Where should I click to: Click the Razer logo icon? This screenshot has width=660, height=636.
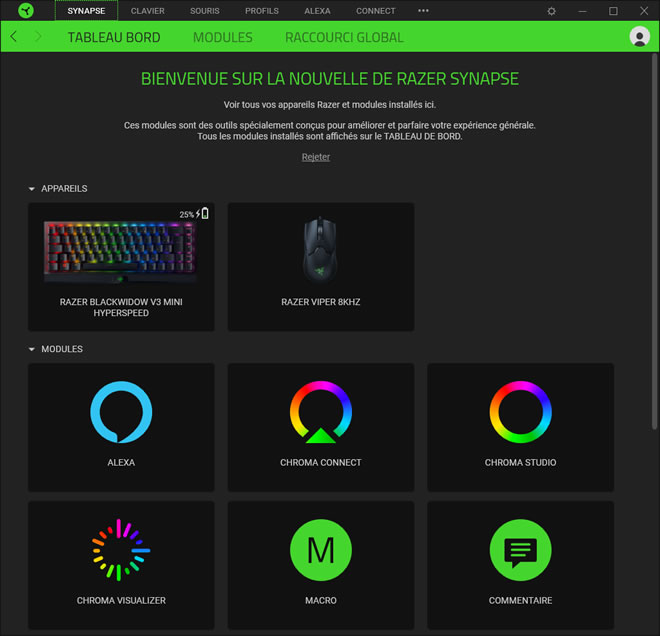tap(26, 11)
